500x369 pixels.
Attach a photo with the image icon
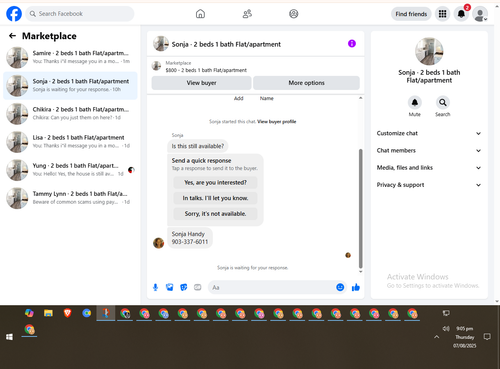click(170, 287)
